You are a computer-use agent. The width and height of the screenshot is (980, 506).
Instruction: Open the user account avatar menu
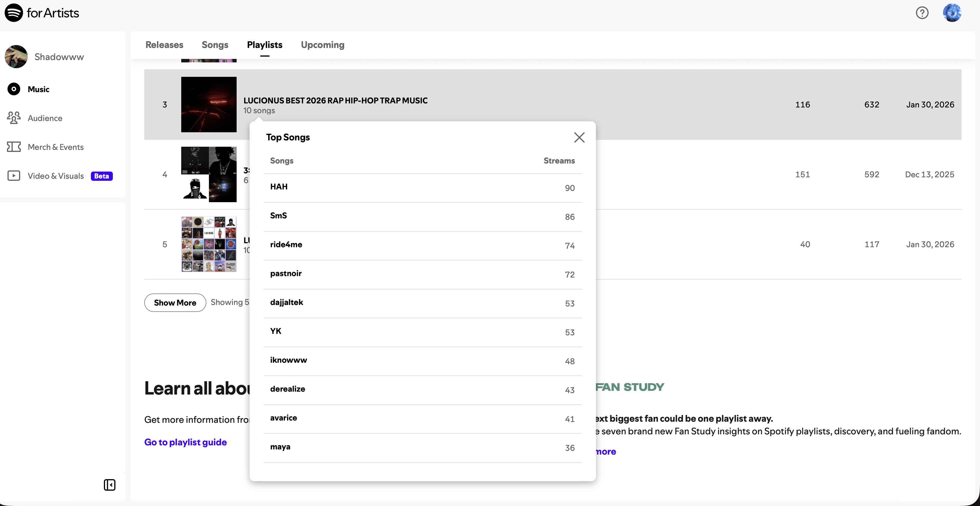(x=952, y=13)
